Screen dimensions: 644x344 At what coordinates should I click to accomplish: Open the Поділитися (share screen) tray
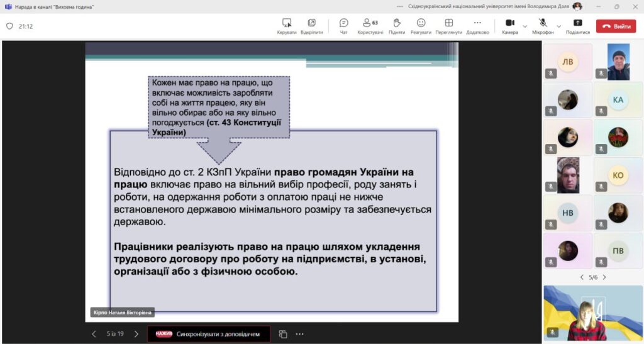coord(577,26)
